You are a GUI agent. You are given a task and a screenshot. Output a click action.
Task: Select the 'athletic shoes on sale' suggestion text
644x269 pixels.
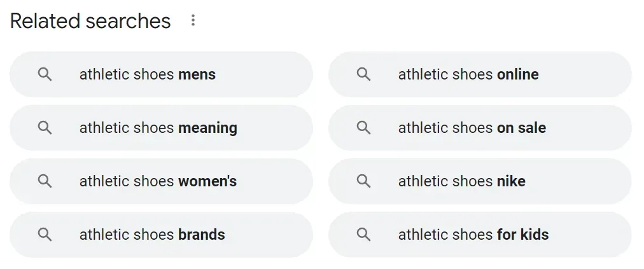click(472, 128)
